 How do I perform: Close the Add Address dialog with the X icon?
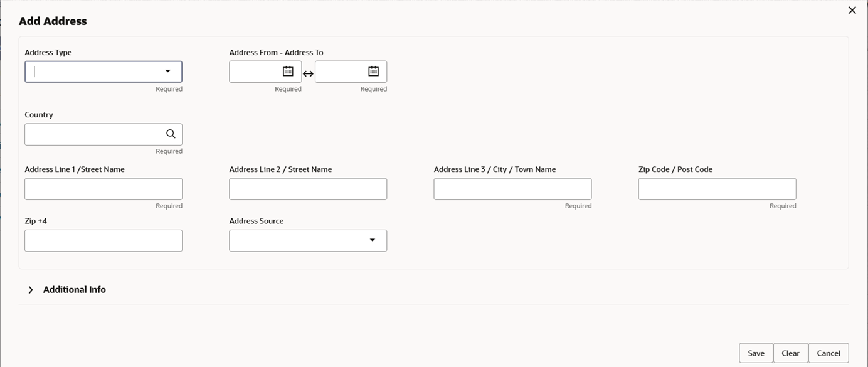(852, 10)
